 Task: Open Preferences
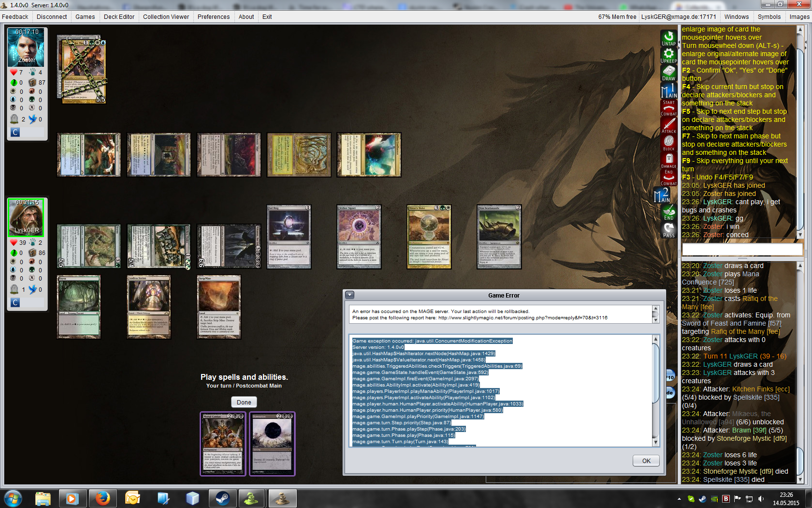click(x=214, y=17)
